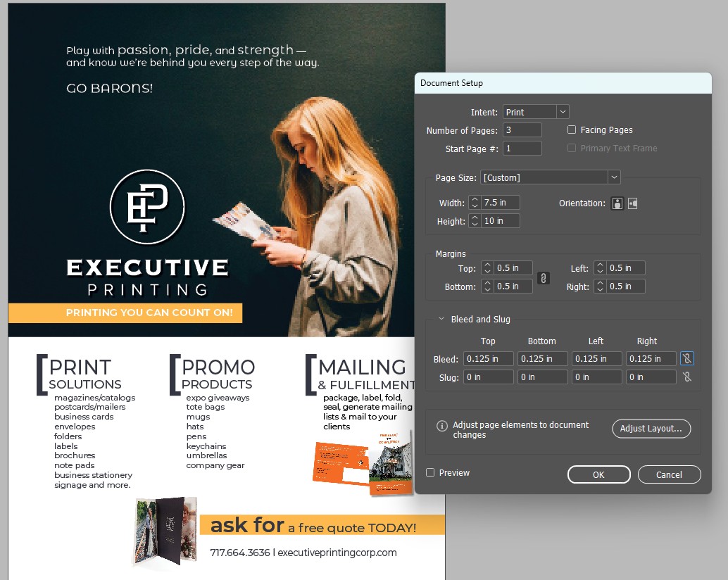Click the Right margin stepper arrows
The image size is (728, 580).
pos(600,286)
